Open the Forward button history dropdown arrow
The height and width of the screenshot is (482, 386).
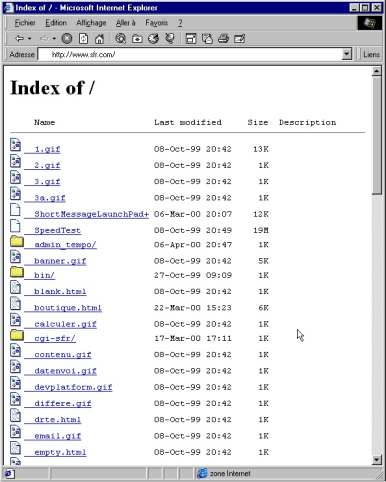pyautogui.click(x=54, y=39)
